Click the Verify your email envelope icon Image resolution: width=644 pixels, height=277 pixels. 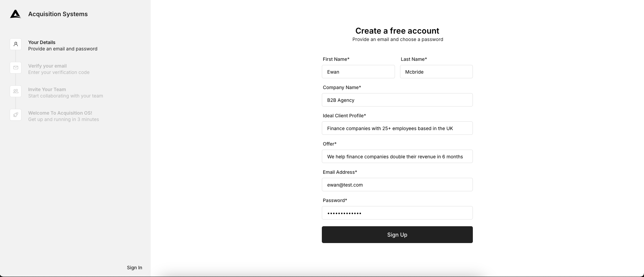(16, 68)
